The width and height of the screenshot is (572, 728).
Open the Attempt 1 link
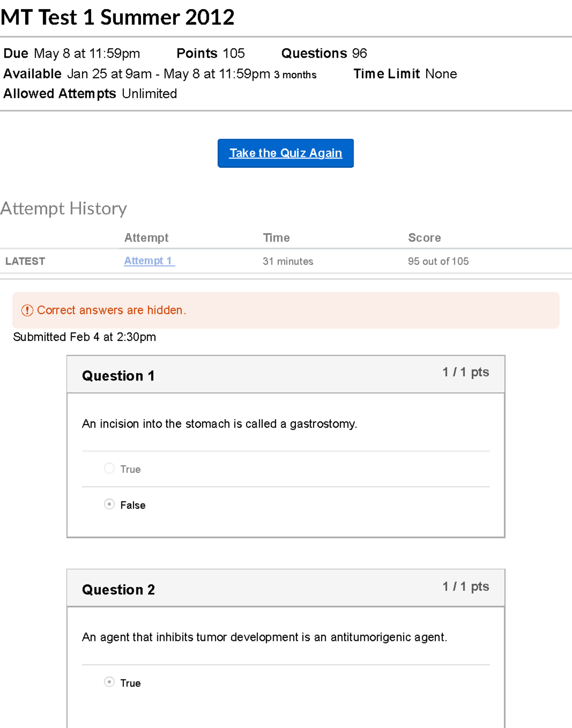[x=149, y=261]
